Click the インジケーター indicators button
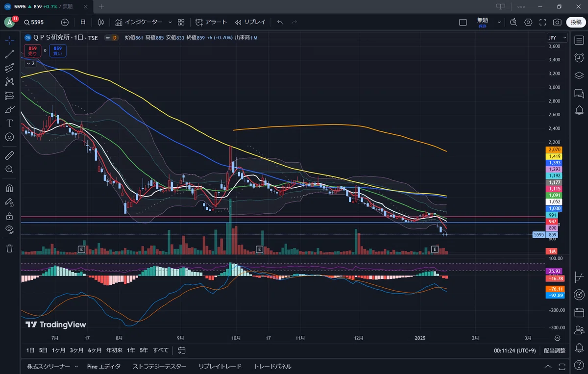This screenshot has width=588, height=374. click(x=139, y=22)
